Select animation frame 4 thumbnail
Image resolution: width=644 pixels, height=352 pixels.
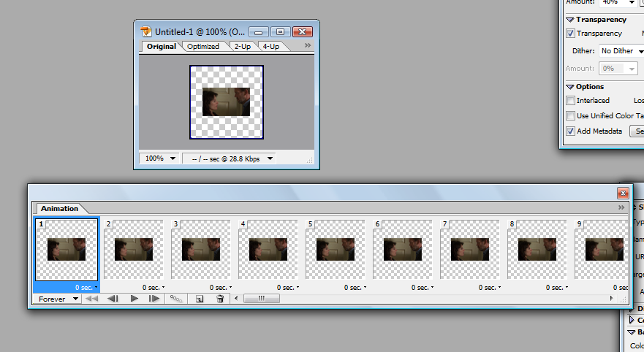(268, 250)
